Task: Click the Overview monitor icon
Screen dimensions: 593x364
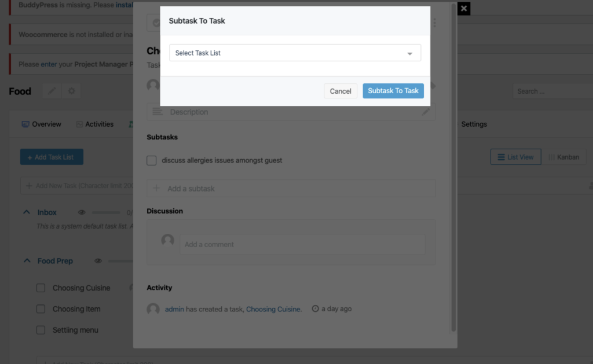Action: click(25, 124)
